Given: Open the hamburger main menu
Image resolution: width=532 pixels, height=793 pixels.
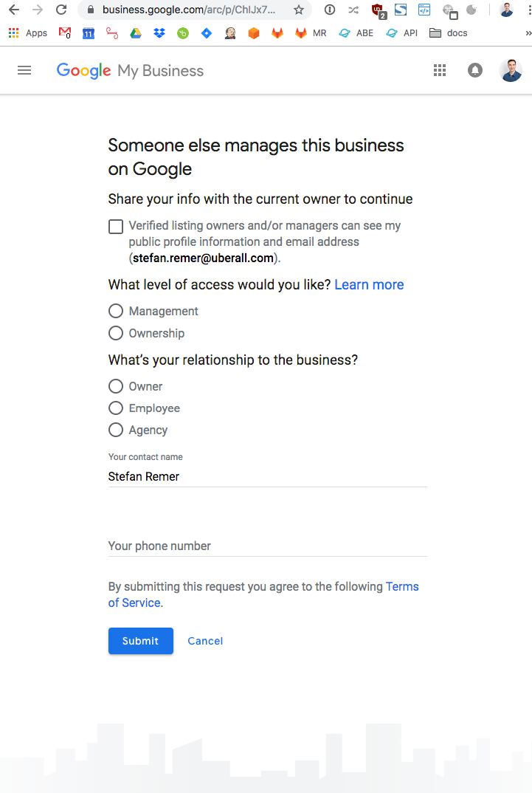Looking at the screenshot, I should click(x=24, y=70).
